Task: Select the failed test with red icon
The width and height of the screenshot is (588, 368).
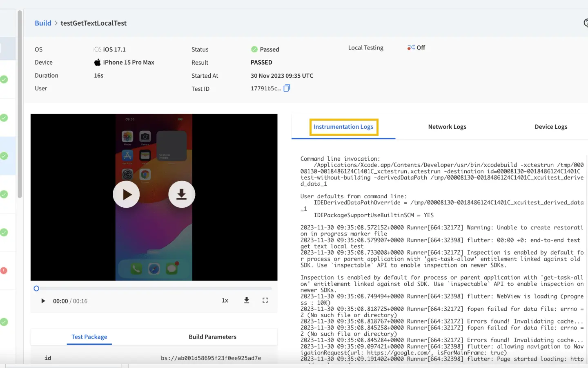Action: click(4, 271)
